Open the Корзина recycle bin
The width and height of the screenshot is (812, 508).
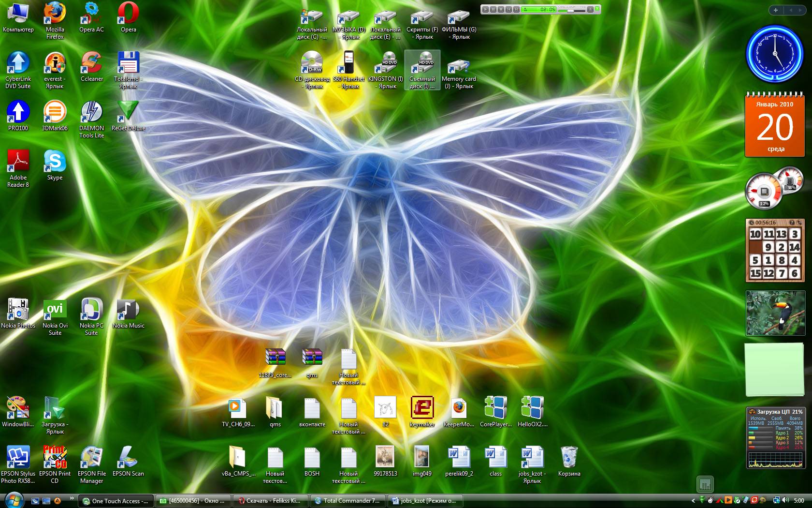coord(569,458)
